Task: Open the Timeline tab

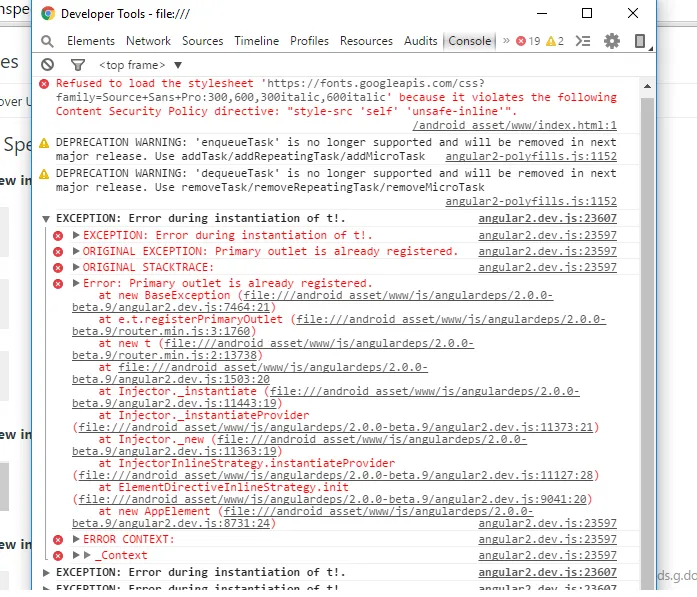Action: 256,41
